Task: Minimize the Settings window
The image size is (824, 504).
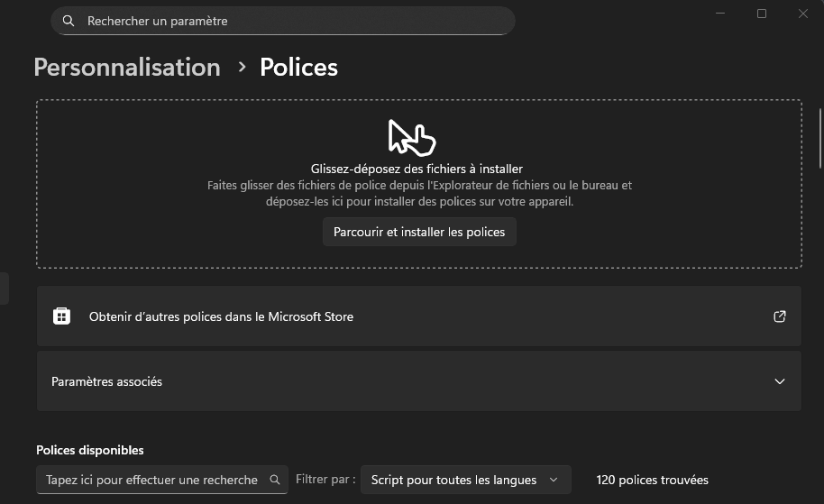Action: [x=720, y=14]
